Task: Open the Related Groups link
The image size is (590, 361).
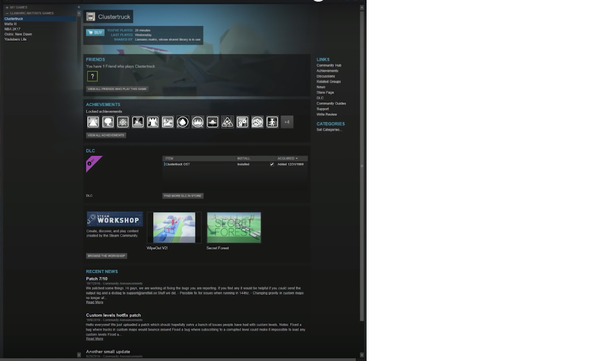Action: (x=328, y=82)
